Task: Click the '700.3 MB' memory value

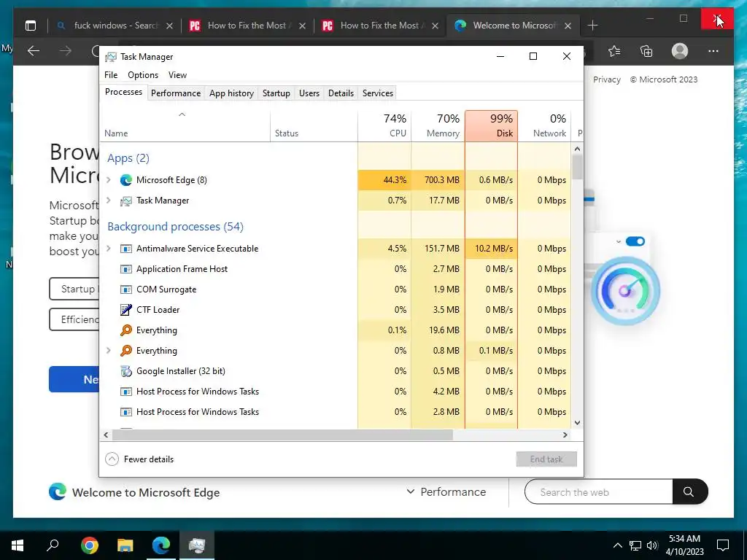Action: click(x=441, y=180)
